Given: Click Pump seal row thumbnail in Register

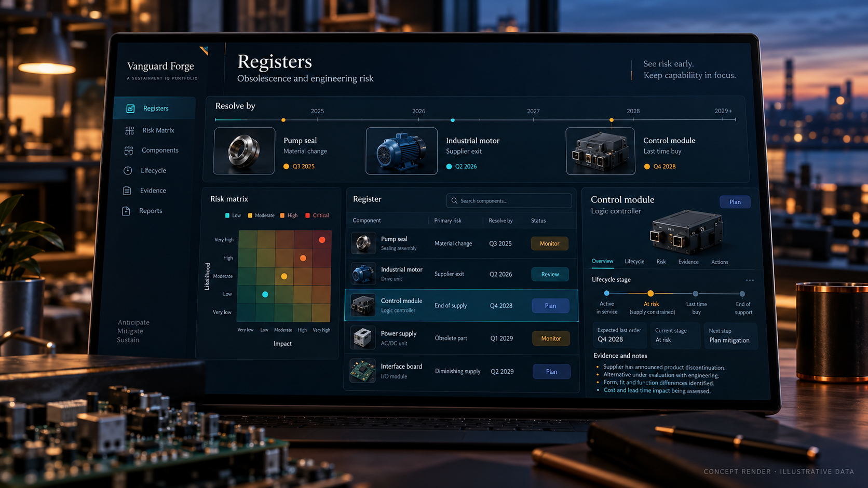Looking at the screenshot, I should point(363,243).
